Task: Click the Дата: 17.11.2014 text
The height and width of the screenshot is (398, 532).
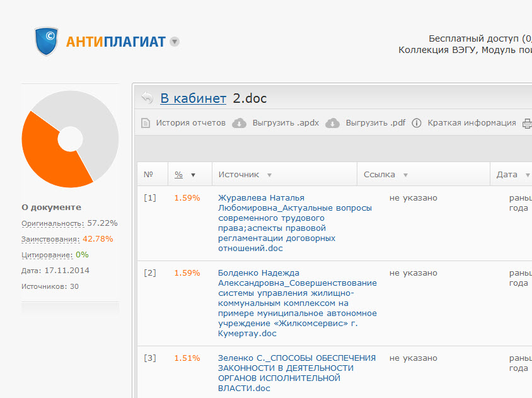Action: point(55,271)
